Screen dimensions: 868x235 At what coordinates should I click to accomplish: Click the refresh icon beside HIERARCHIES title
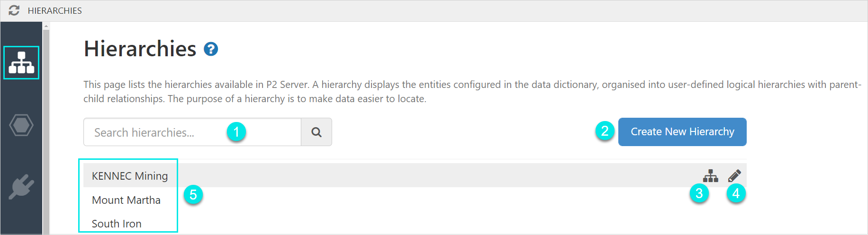tap(14, 10)
